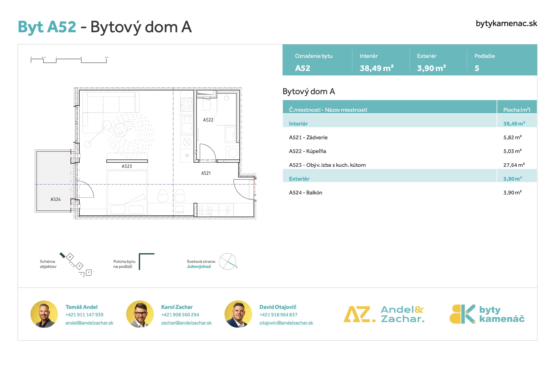Click the 27,64 m² area value
Image resolution: width=555 pixels, height=392 pixels.
click(x=514, y=165)
